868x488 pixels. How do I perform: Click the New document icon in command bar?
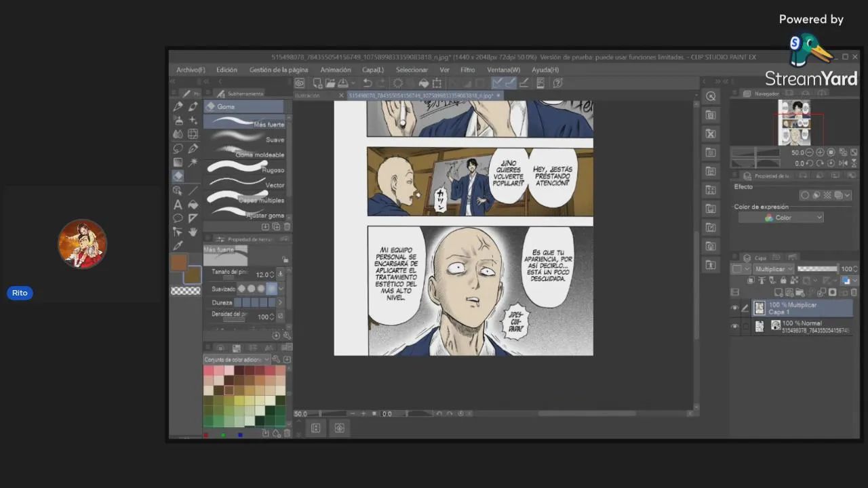tap(317, 83)
